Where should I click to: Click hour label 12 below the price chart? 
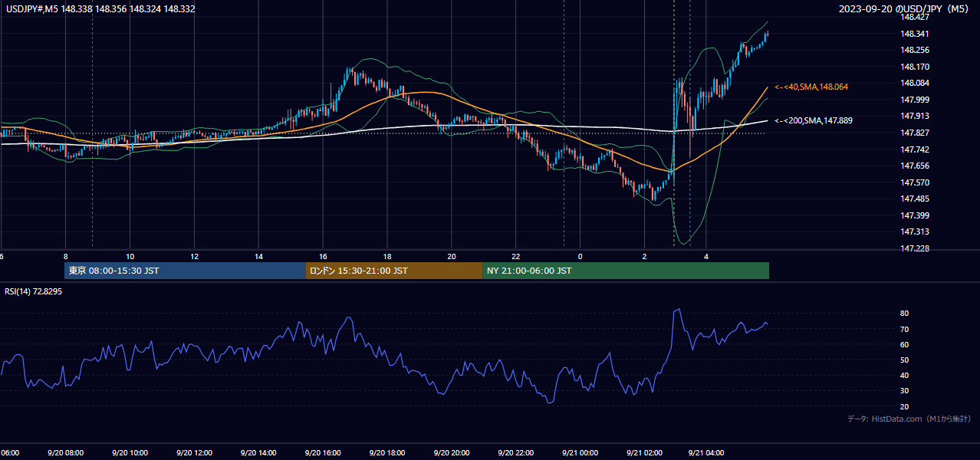pyautogui.click(x=194, y=256)
